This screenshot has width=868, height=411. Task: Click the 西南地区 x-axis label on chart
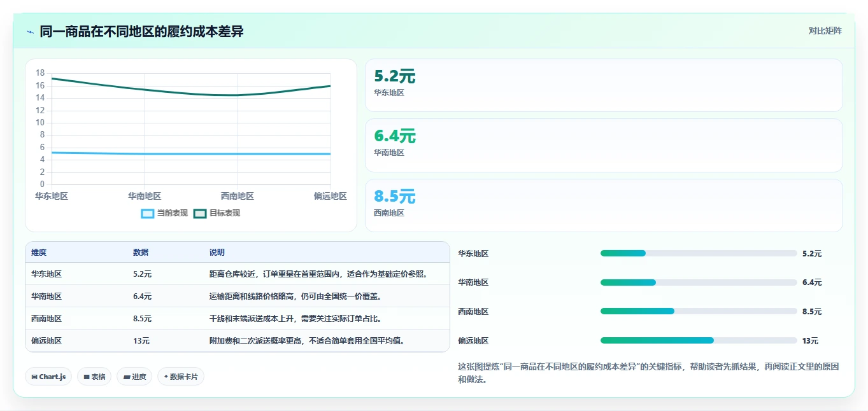pyautogui.click(x=238, y=196)
